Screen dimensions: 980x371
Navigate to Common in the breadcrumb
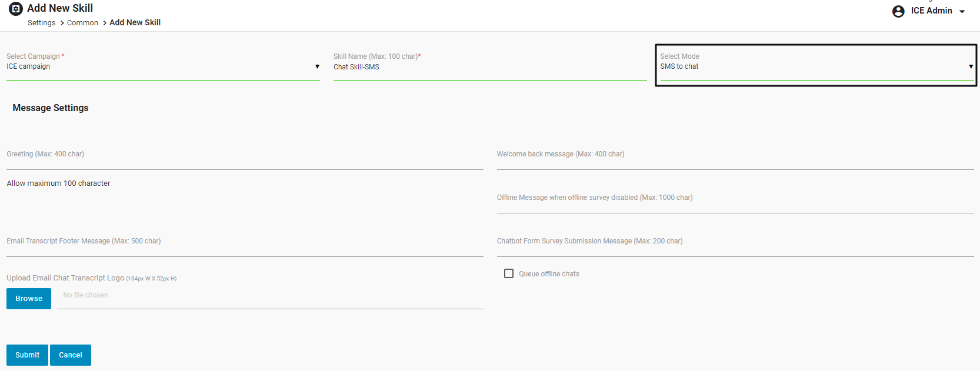[x=82, y=23]
